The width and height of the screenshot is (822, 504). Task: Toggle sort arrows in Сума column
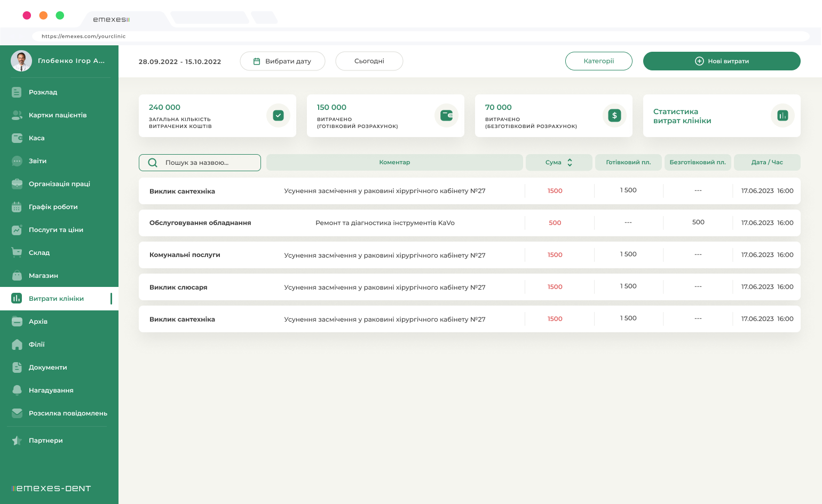click(570, 163)
